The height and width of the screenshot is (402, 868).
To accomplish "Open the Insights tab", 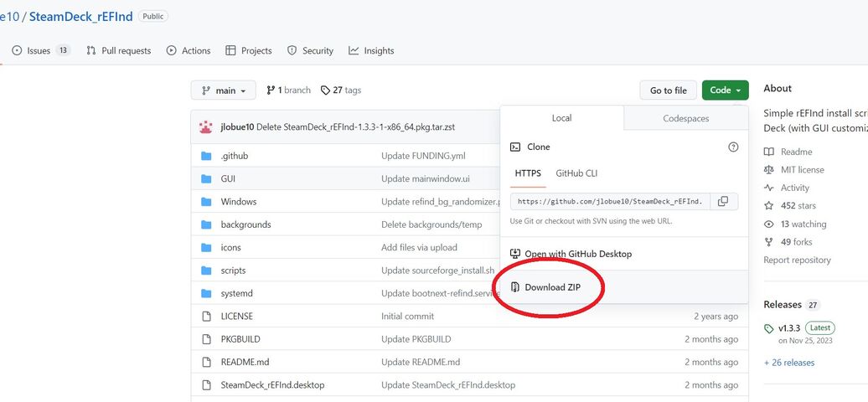I will pos(371,50).
